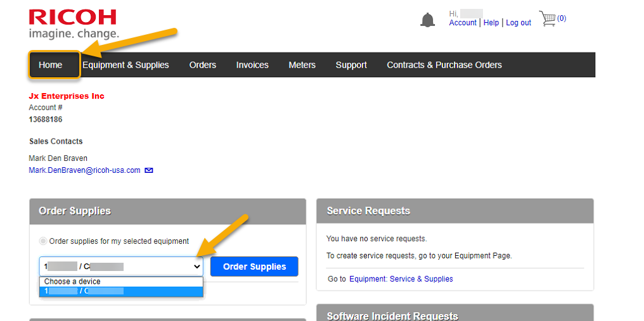The image size is (644, 321).
Task: Choose the 'Choose a device' option
Action: [121, 282]
